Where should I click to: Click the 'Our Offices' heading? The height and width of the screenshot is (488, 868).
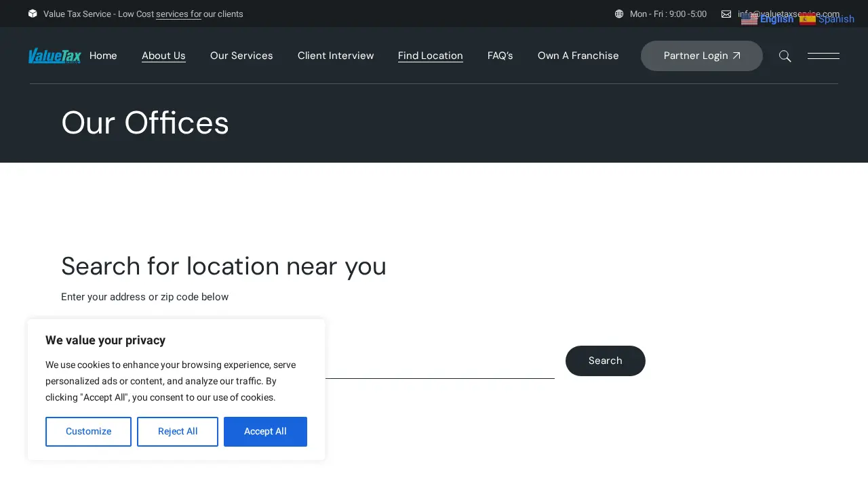(x=145, y=123)
